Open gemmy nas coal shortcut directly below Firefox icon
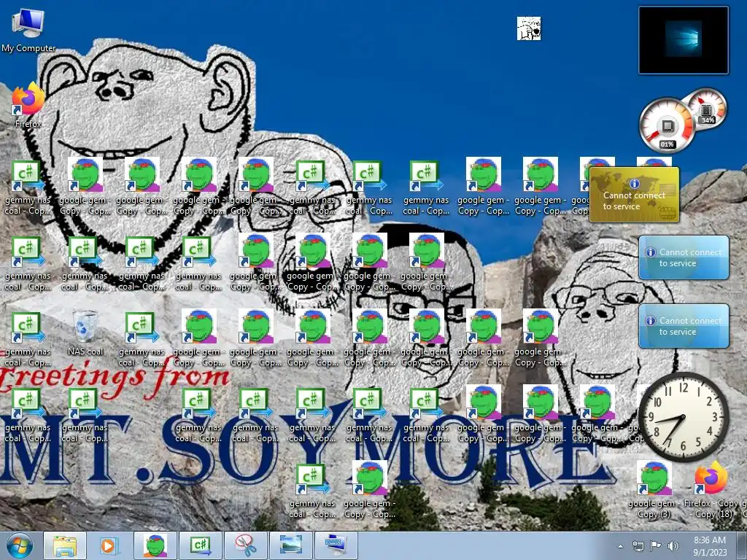The width and height of the screenshot is (747, 560). point(28,187)
